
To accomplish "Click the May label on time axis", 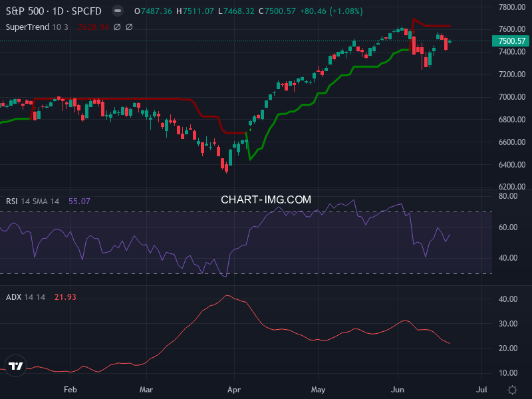I will [319, 390].
